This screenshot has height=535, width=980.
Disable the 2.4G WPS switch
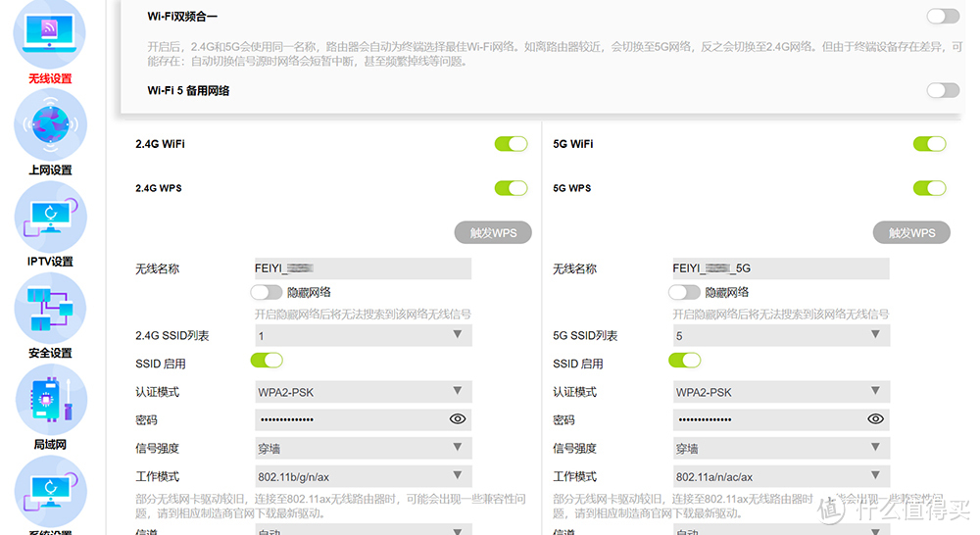click(511, 188)
